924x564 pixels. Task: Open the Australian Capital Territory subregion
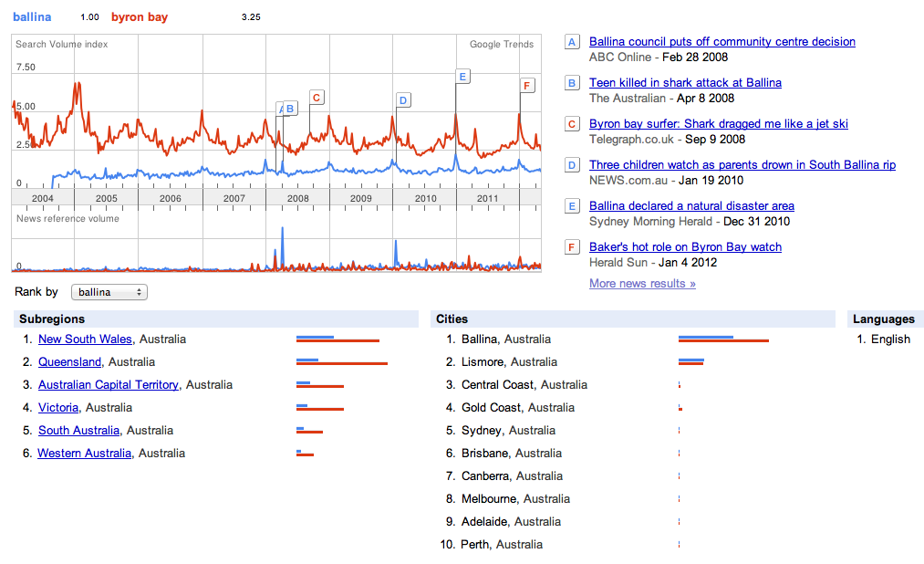point(109,385)
